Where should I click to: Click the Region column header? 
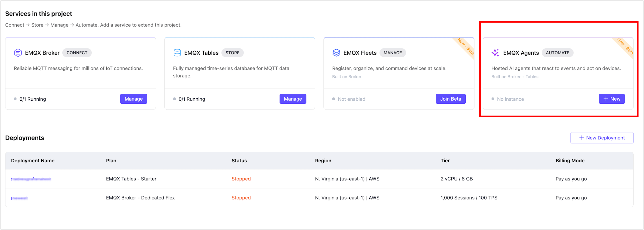tap(323, 160)
